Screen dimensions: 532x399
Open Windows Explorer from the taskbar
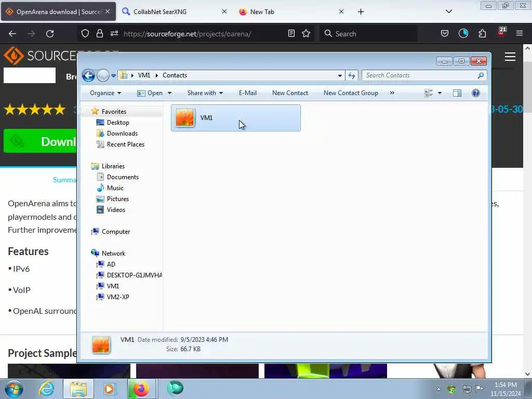[x=78, y=389]
